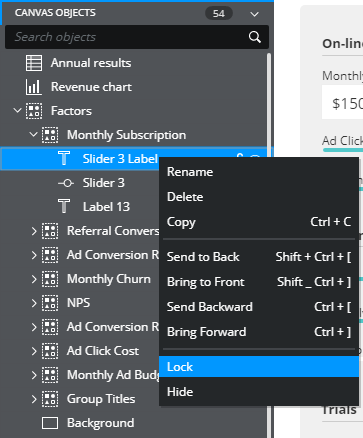Select Copy in the context menu
Screen dimensions: 363x438
click(x=259, y=222)
